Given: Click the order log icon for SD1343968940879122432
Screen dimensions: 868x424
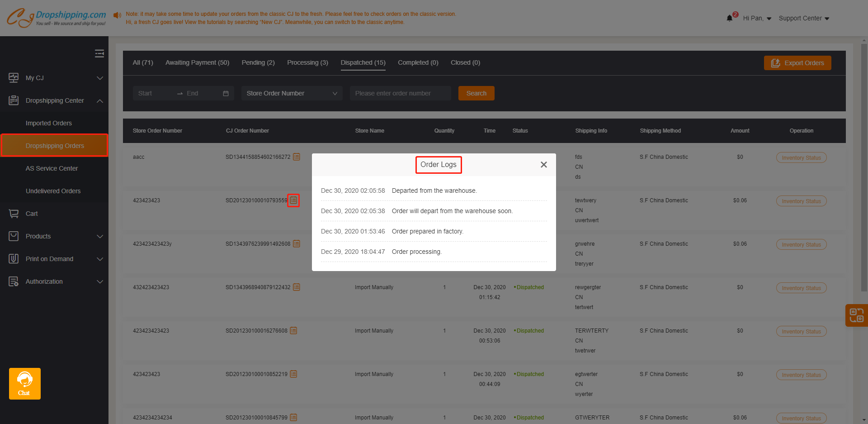Looking at the screenshot, I should click(x=297, y=287).
